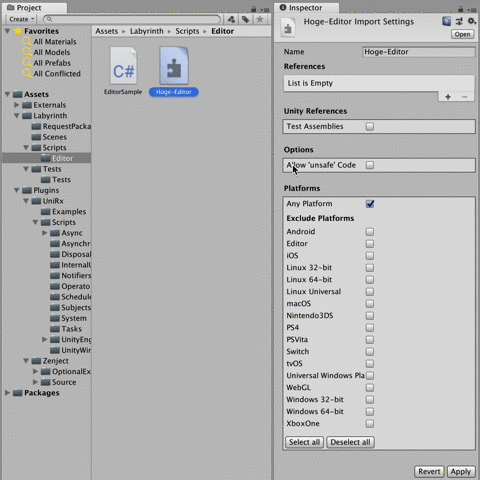Select the RequestPacka folder
The width and height of the screenshot is (480, 480).
coord(61,126)
